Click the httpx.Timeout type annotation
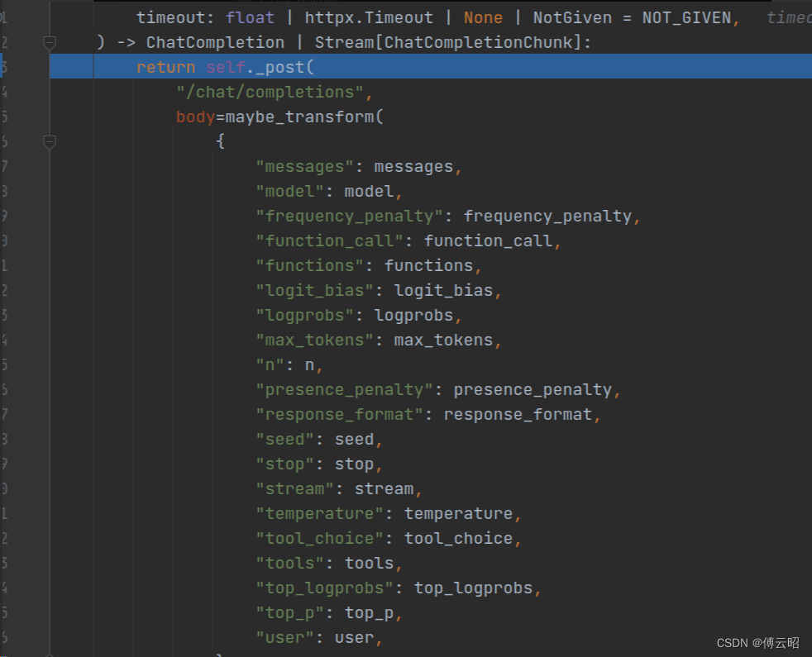The width and height of the screenshot is (812, 657). (x=369, y=17)
